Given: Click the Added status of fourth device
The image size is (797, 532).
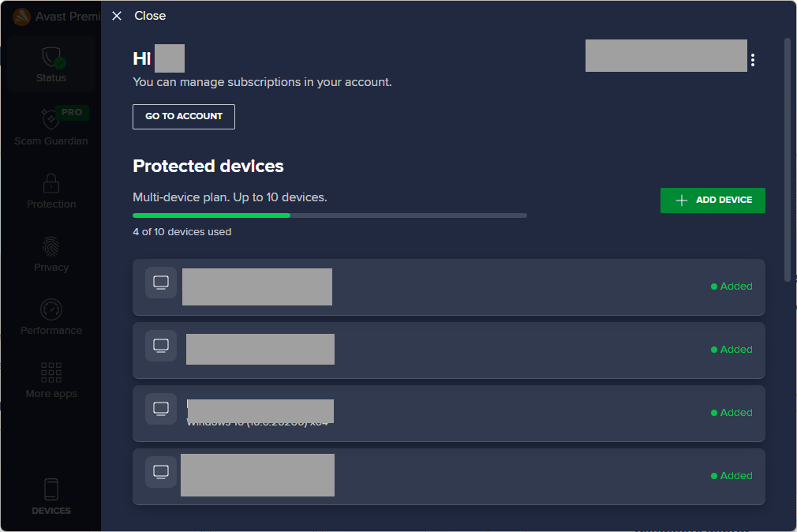Looking at the screenshot, I should click(732, 475).
